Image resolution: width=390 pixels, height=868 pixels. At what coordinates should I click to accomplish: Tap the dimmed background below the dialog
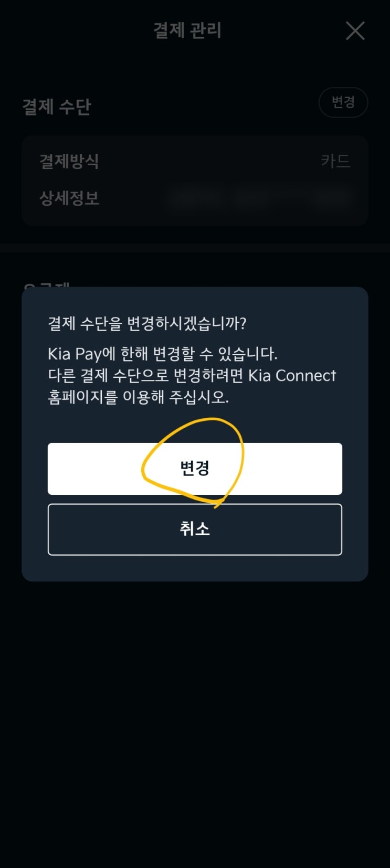tap(195, 724)
